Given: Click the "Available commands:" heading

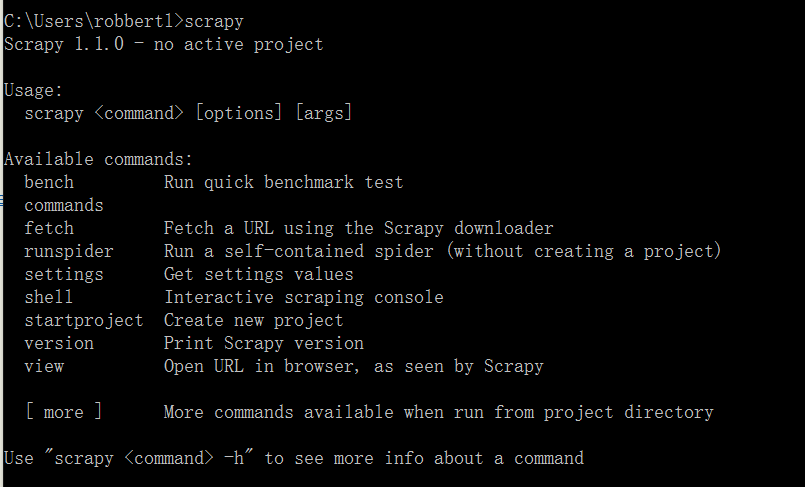Looking at the screenshot, I should pyautogui.click(x=99, y=159).
